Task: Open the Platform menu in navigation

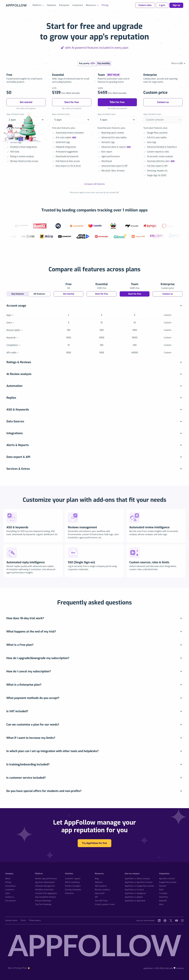Action: point(38,5)
